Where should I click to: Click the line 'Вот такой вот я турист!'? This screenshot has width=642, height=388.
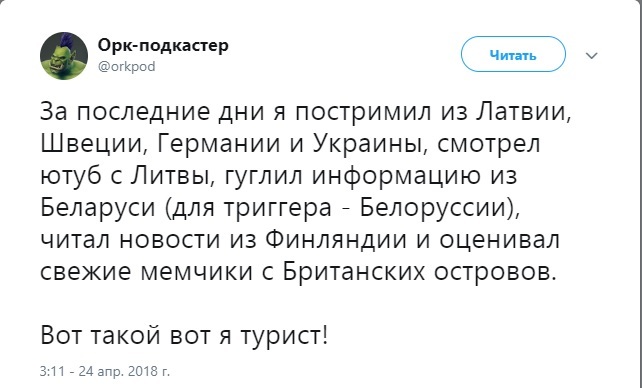click(x=184, y=336)
